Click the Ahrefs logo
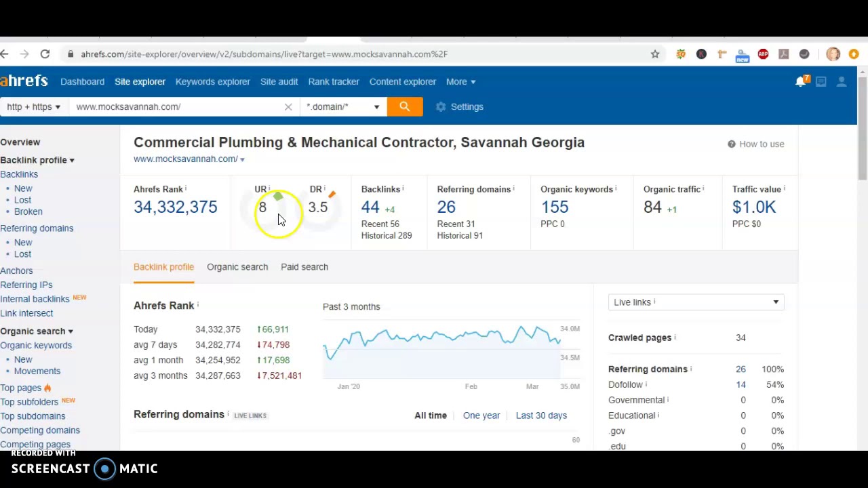 [24, 81]
